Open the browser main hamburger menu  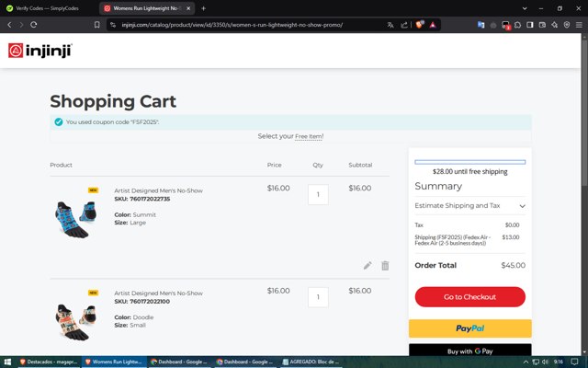579,25
